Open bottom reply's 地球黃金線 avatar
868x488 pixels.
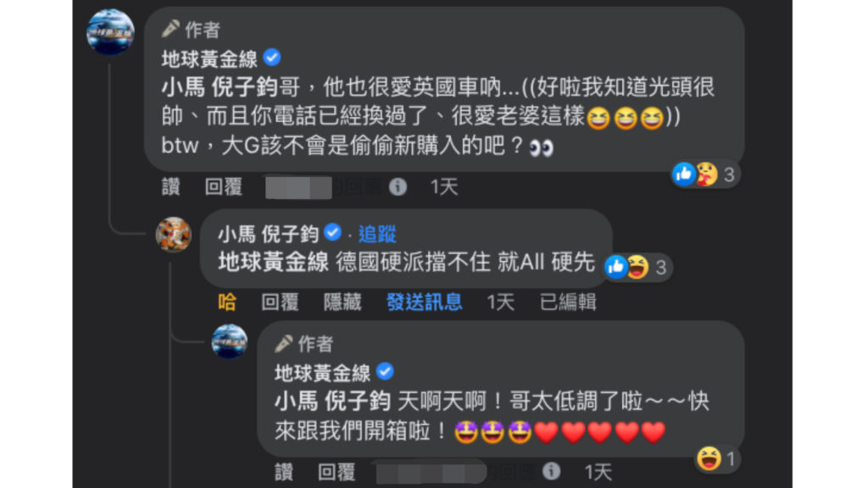(x=230, y=341)
